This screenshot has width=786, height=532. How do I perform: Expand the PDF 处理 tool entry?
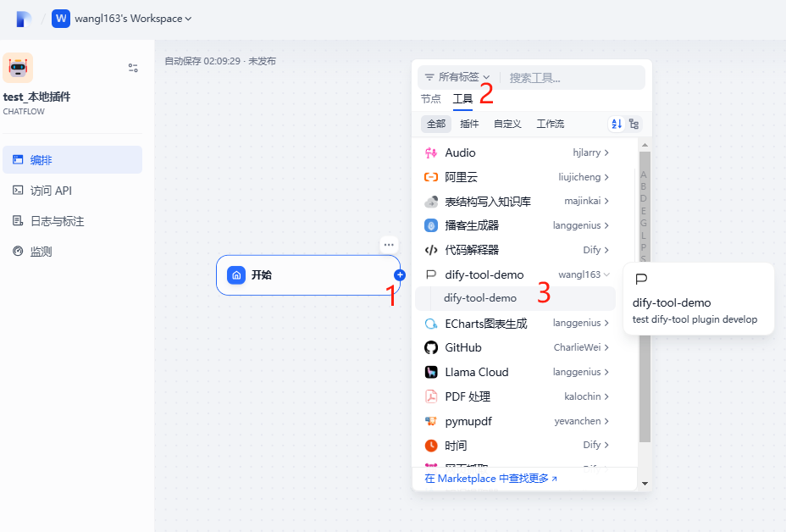coord(517,396)
